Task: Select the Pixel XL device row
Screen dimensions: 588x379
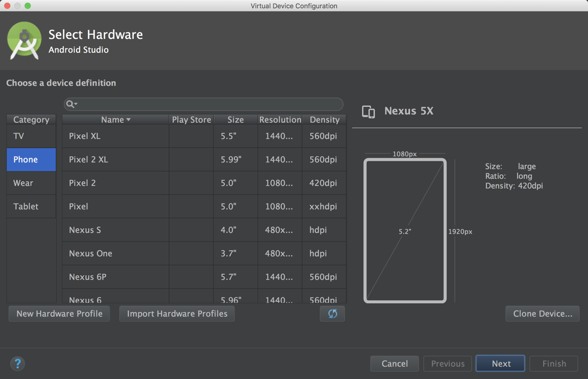Action: coord(204,136)
